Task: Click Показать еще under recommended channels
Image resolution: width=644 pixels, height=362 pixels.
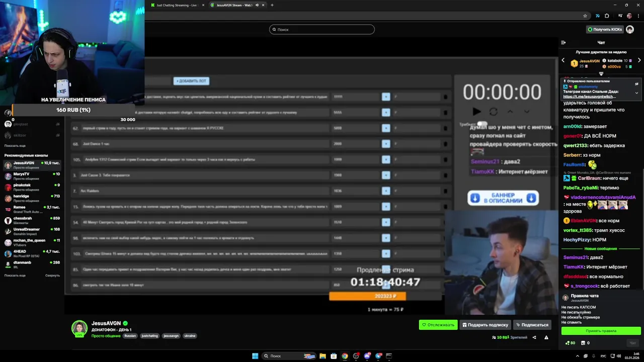Action: coord(15,276)
